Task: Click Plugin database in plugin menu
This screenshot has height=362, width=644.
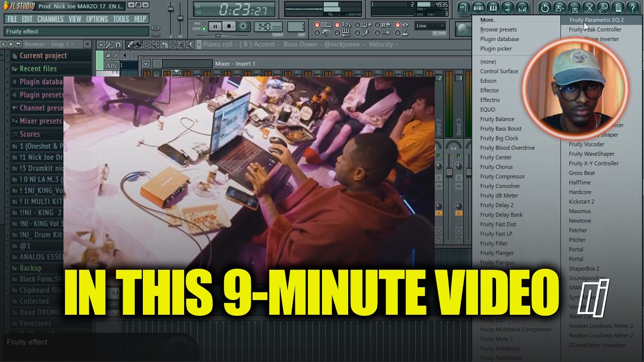Action: (499, 39)
